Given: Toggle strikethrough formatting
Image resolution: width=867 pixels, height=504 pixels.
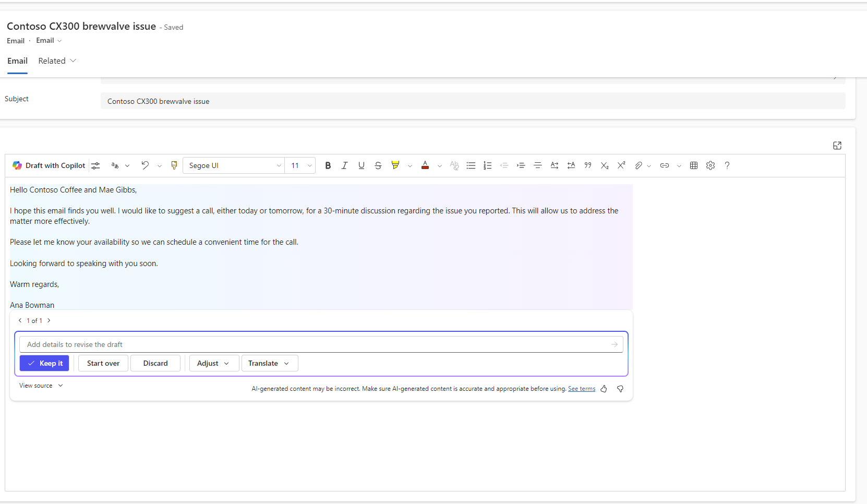Looking at the screenshot, I should pos(378,165).
